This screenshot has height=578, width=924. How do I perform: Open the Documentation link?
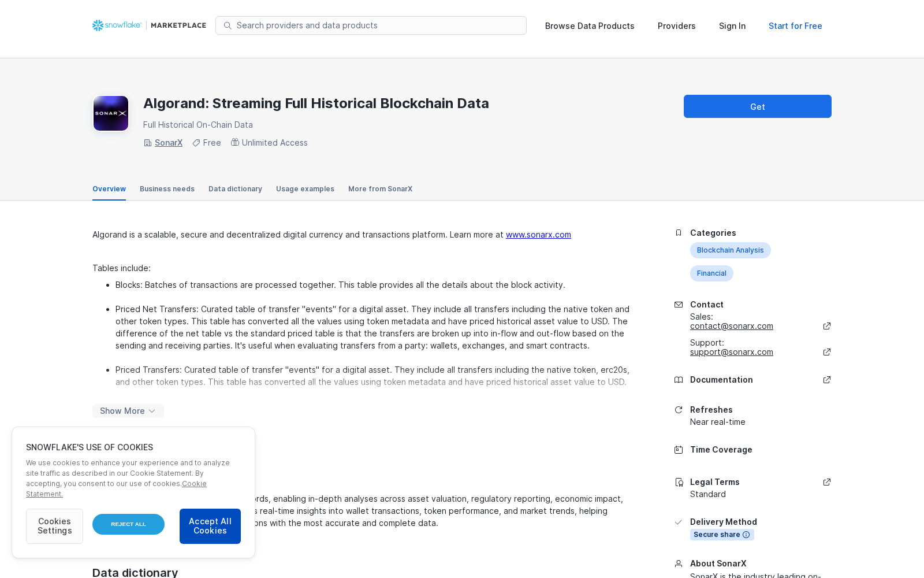point(721,380)
